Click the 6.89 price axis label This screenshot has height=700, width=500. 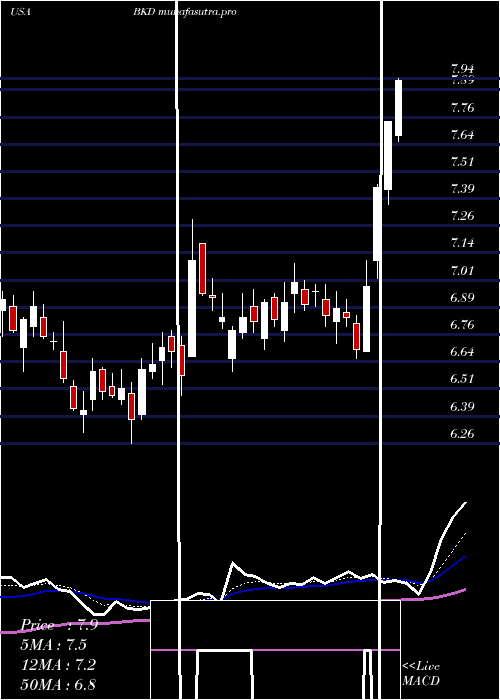click(x=462, y=297)
